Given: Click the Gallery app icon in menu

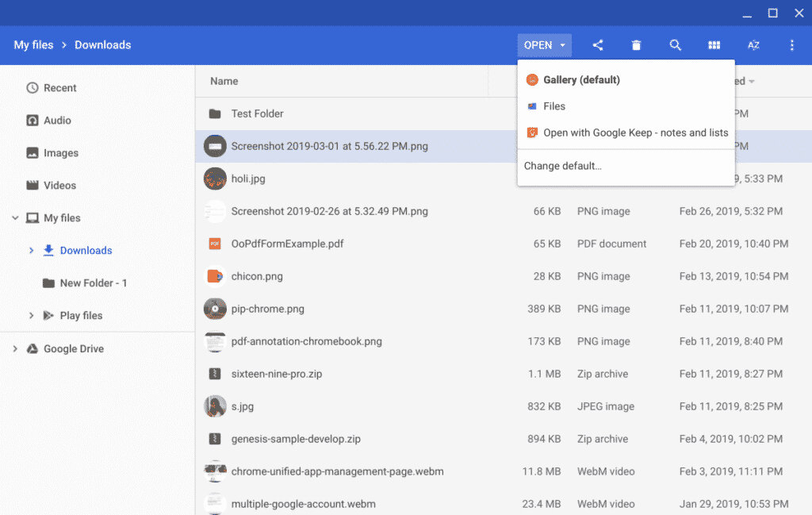Looking at the screenshot, I should pyautogui.click(x=532, y=80).
